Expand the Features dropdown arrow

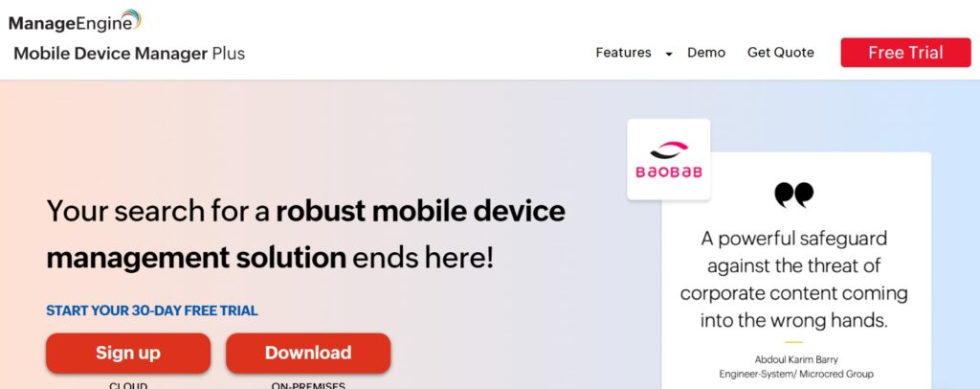(669, 54)
